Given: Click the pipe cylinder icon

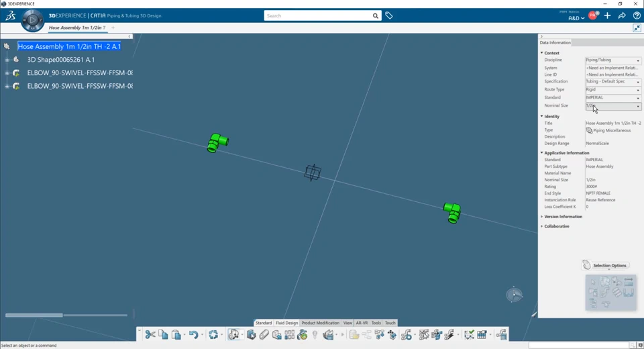Looking at the screenshot, I should (264, 335).
